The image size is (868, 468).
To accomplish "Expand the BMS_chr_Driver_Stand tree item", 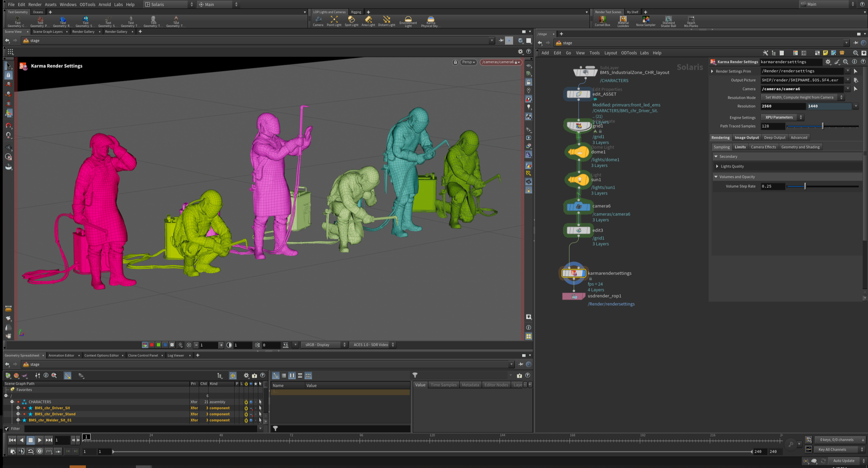I will pos(18,414).
